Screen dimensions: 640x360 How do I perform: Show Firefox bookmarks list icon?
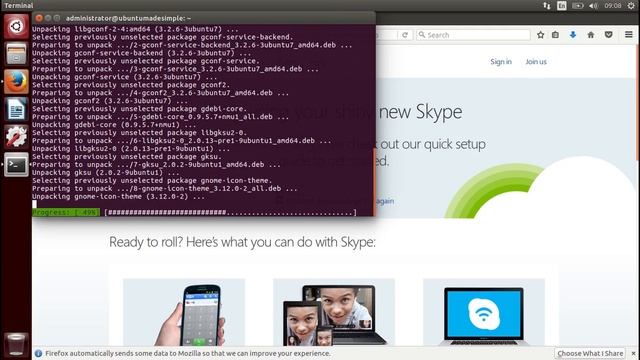coord(556,35)
